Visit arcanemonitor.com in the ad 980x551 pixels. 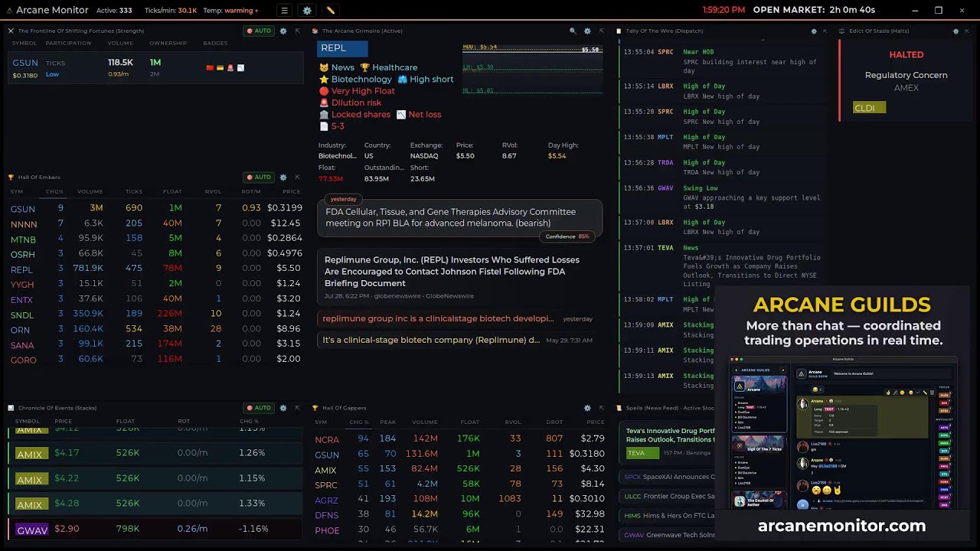click(841, 526)
